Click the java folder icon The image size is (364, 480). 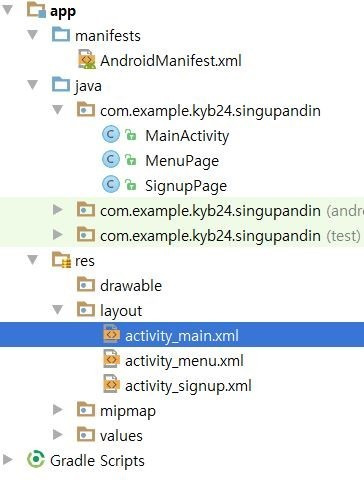61,85
